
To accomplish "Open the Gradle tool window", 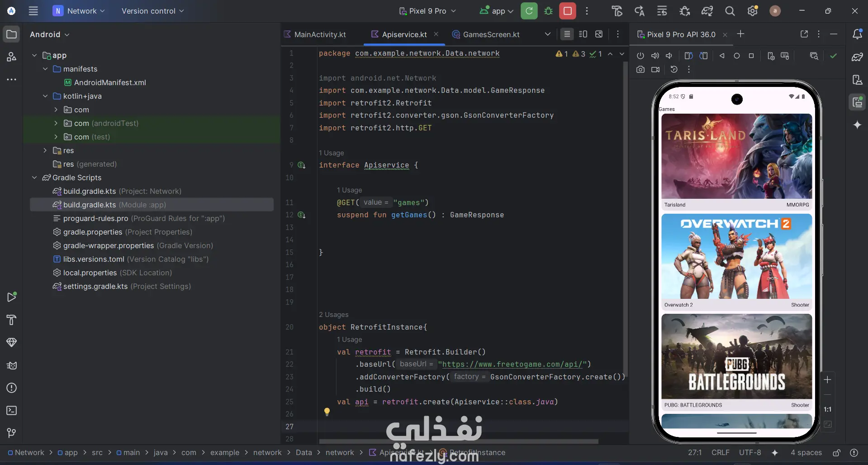I will (x=857, y=57).
